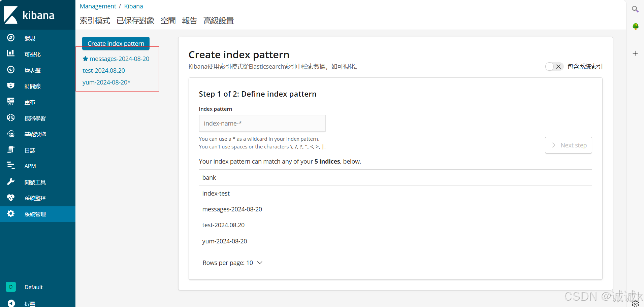Click the green tree icon in browser sidebar
Image resolution: width=644 pixels, height=307 pixels.
[635, 27]
